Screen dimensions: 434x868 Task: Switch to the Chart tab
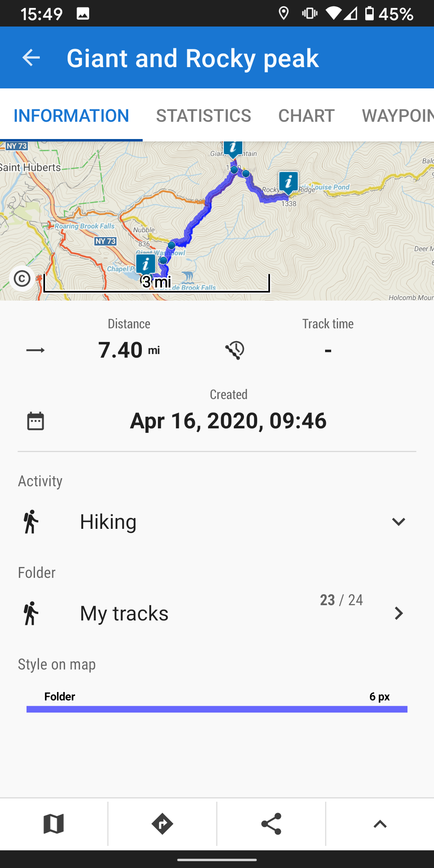(x=306, y=116)
